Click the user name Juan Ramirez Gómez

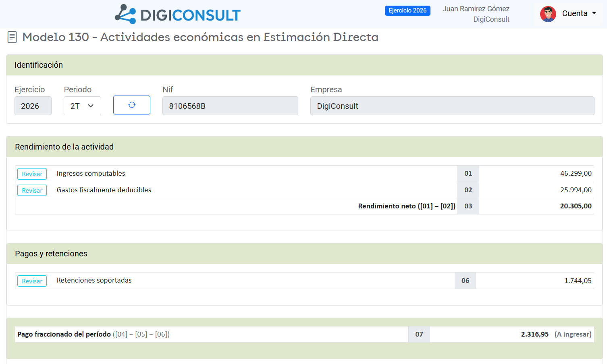coord(476,9)
